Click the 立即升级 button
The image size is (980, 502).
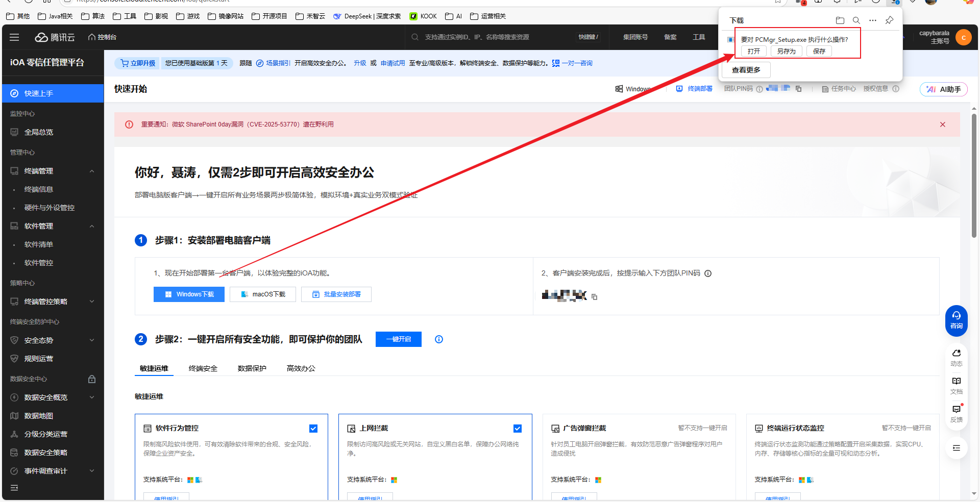pyautogui.click(x=138, y=63)
